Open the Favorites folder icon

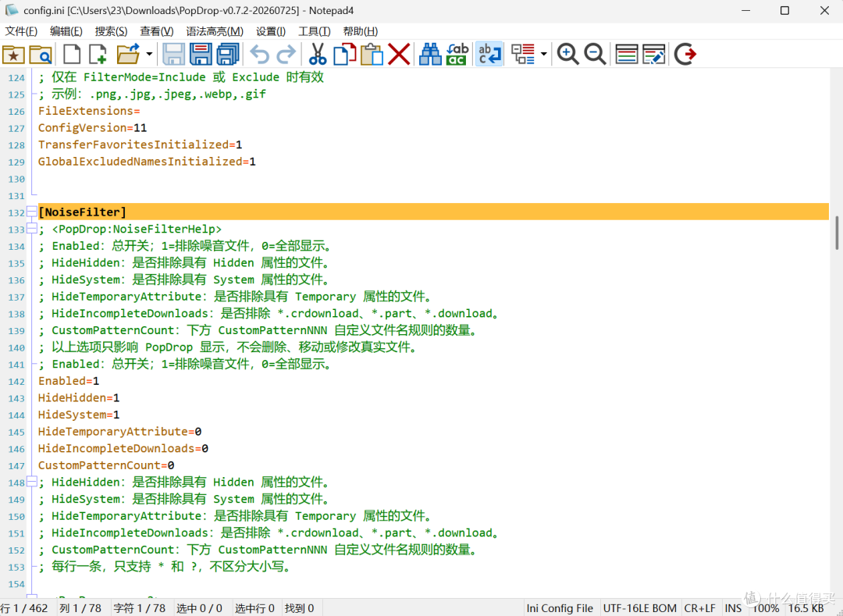pos(13,55)
